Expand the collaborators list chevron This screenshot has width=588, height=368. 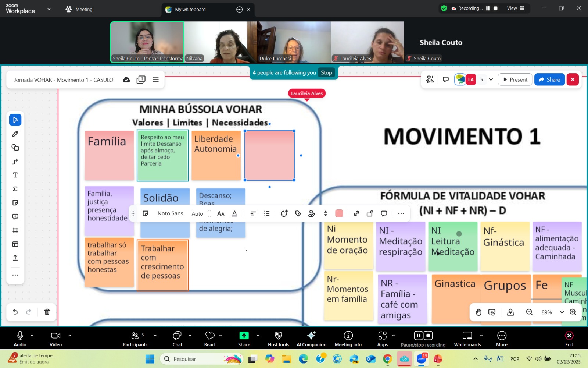pyautogui.click(x=491, y=79)
